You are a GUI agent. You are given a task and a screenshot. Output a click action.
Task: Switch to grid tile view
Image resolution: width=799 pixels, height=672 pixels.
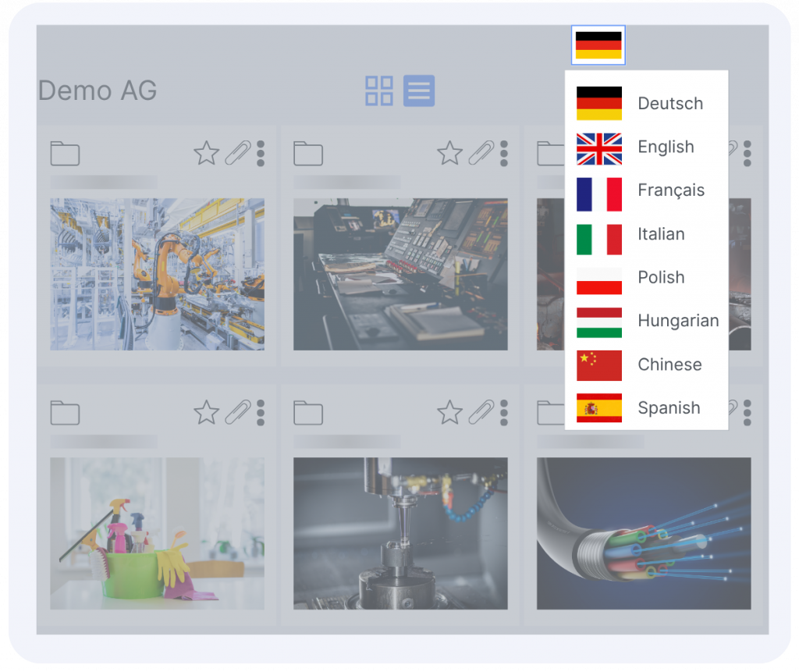[x=379, y=91]
